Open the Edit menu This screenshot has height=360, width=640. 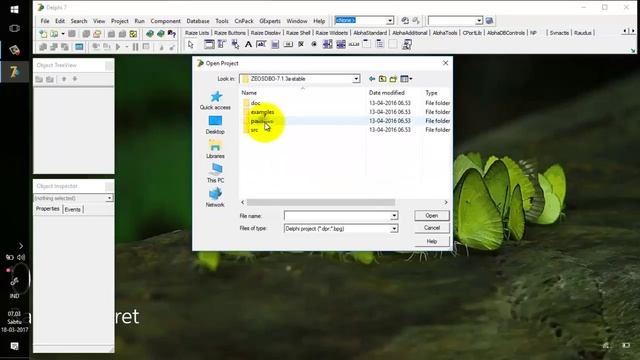pyautogui.click(x=60, y=21)
